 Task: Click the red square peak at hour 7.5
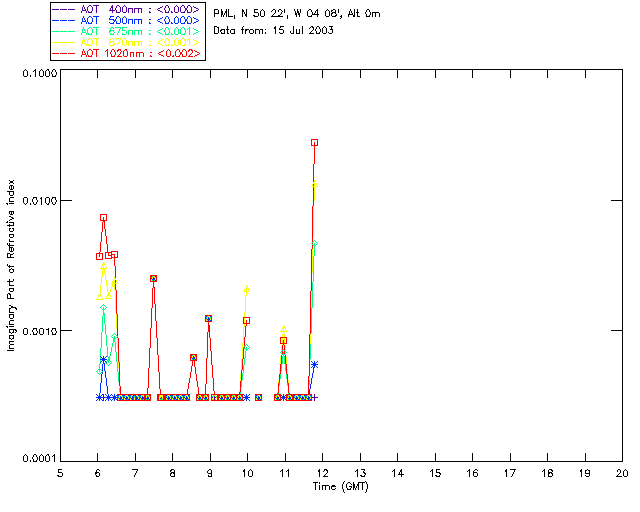[153, 278]
